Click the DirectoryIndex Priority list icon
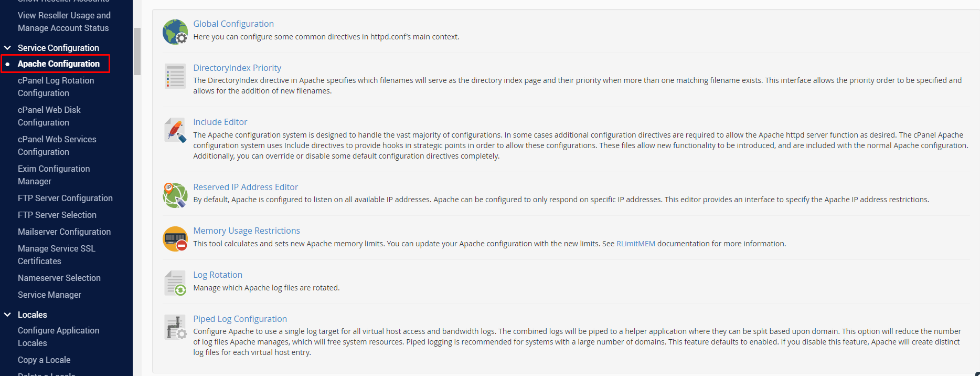Image resolution: width=980 pixels, height=376 pixels. coord(175,76)
